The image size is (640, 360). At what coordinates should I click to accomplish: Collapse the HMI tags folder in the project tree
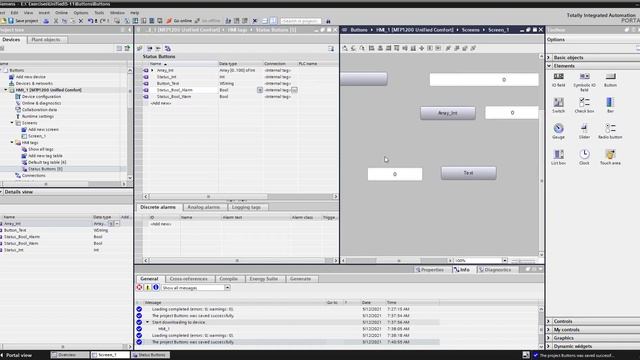[12, 142]
